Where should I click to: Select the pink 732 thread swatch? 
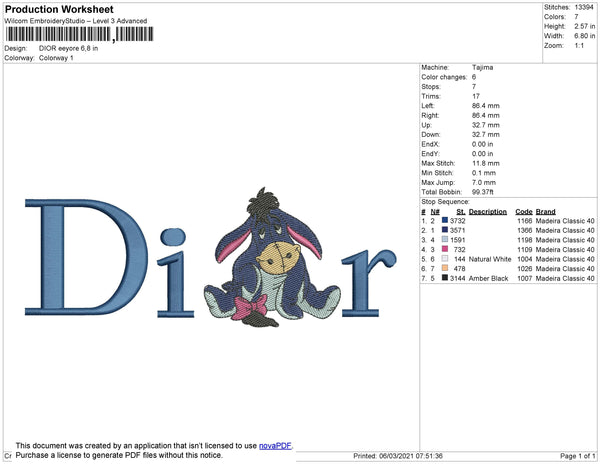pos(445,249)
